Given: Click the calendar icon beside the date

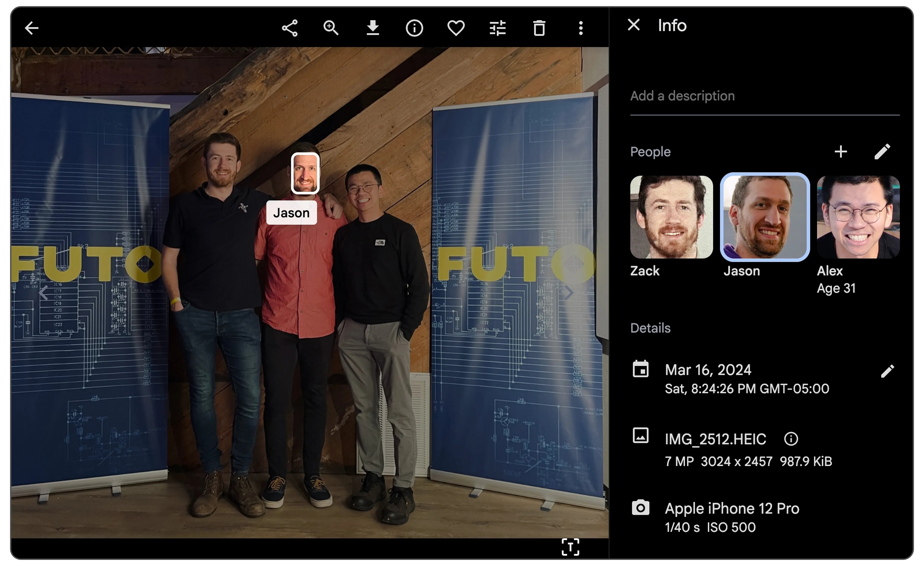Looking at the screenshot, I should click(x=641, y=369).
